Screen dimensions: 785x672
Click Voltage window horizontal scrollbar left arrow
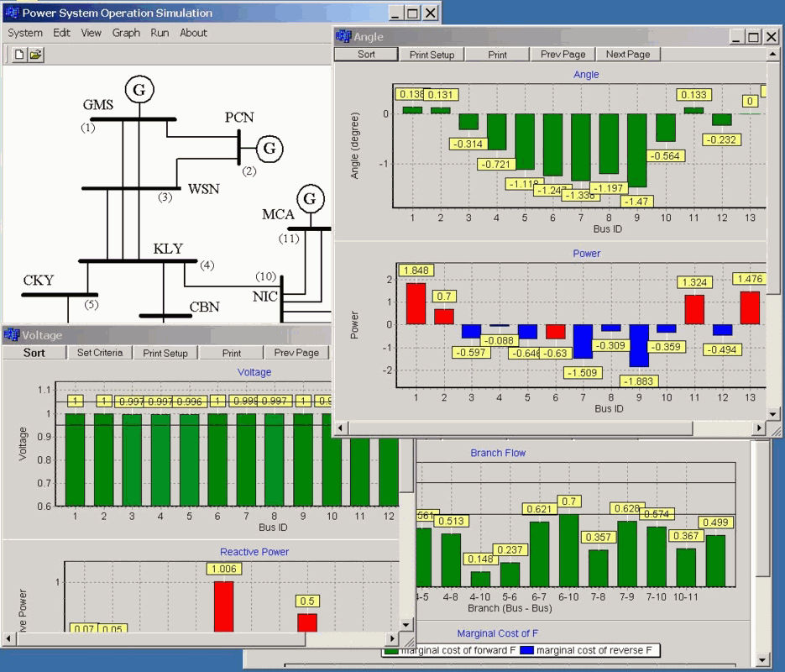[x=10, y=639]
